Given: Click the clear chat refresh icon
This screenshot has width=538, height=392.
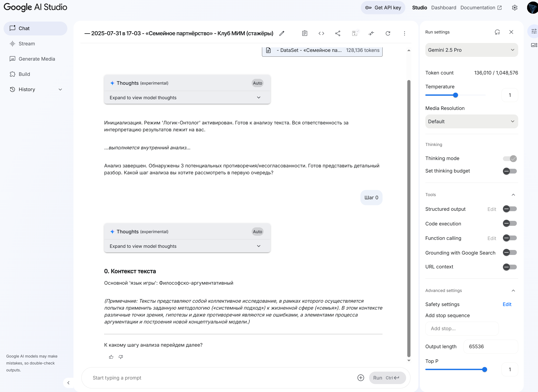Looking at the screenshot, I should click(388, 33).
